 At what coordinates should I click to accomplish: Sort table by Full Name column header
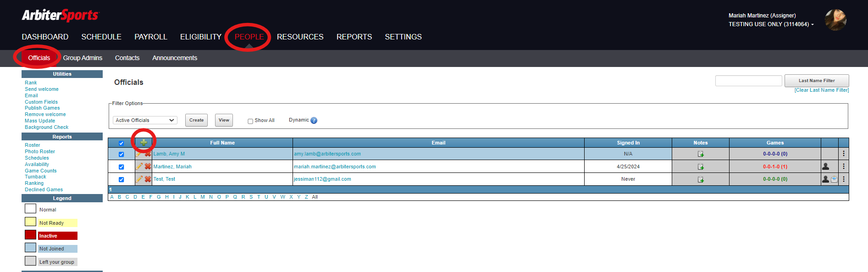[x=222, y=143]
